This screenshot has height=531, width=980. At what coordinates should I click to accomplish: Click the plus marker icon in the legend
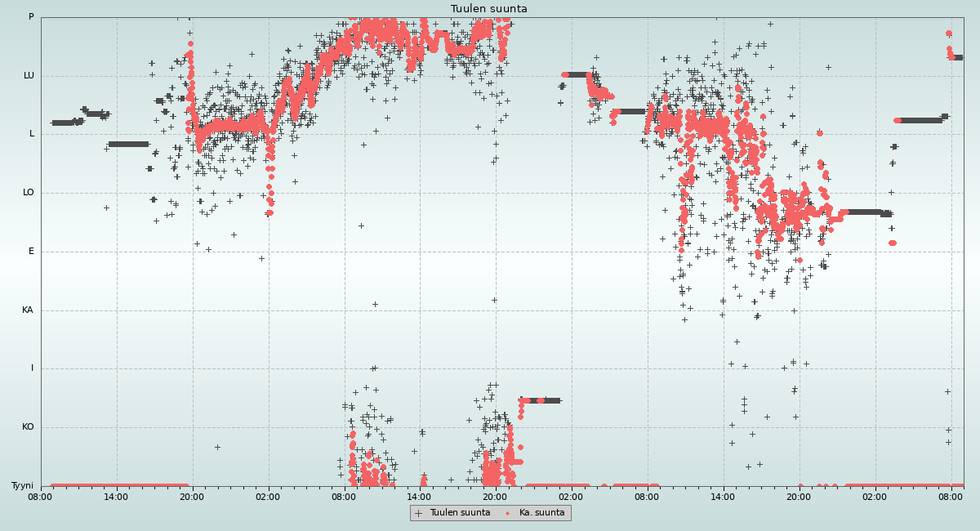click(x=419, y=513)
